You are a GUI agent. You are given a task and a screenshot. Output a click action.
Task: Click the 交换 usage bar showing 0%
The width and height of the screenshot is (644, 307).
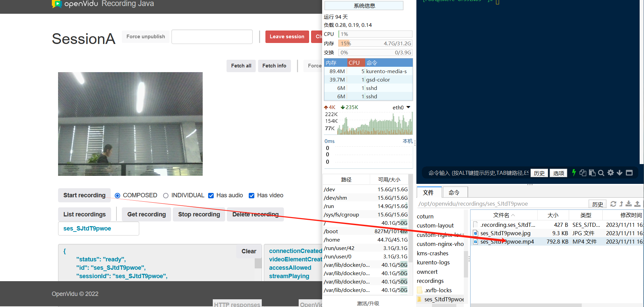375,53
